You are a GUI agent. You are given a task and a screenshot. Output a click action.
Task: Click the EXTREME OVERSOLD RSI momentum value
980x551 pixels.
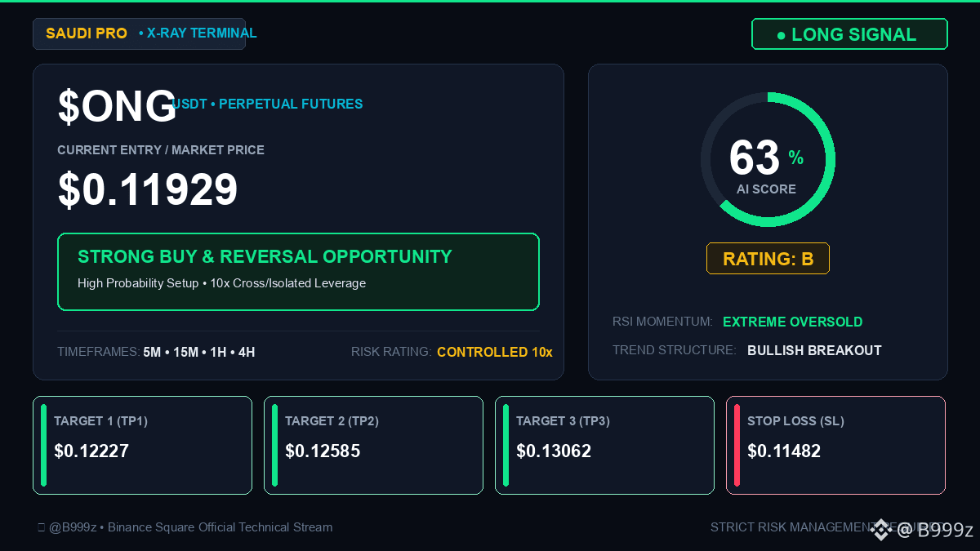click(x=792, y=322)
